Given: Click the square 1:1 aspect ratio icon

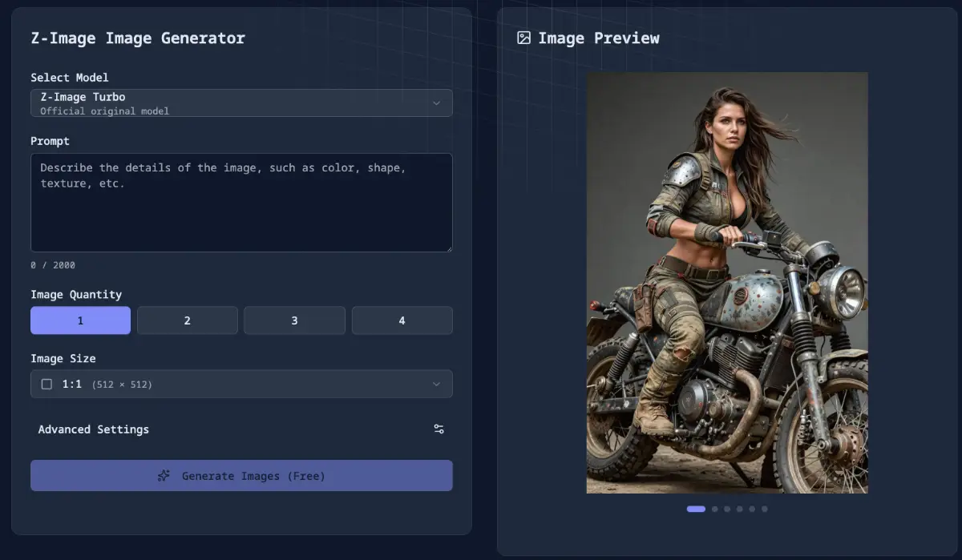Looking at the screenshot, I should click(x=46, y=384).
